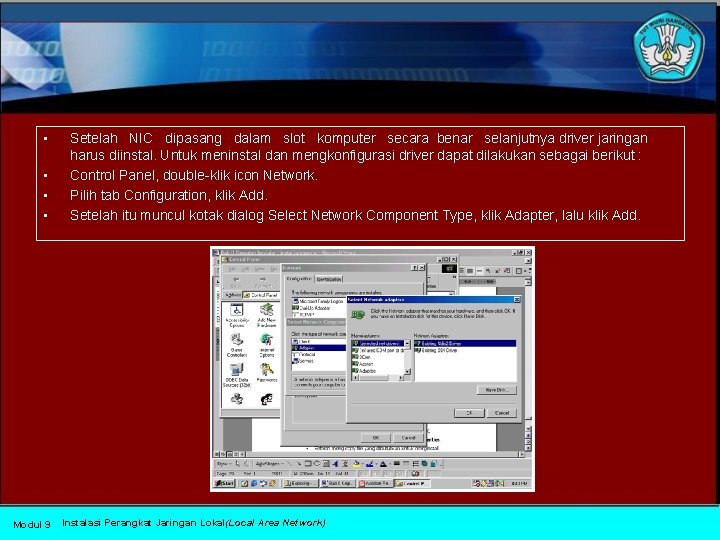The height and width of the screenshot is (540, 720).
Task: Select Existing Ndis2 Driver adapter
Action: [x=465, y=343]
